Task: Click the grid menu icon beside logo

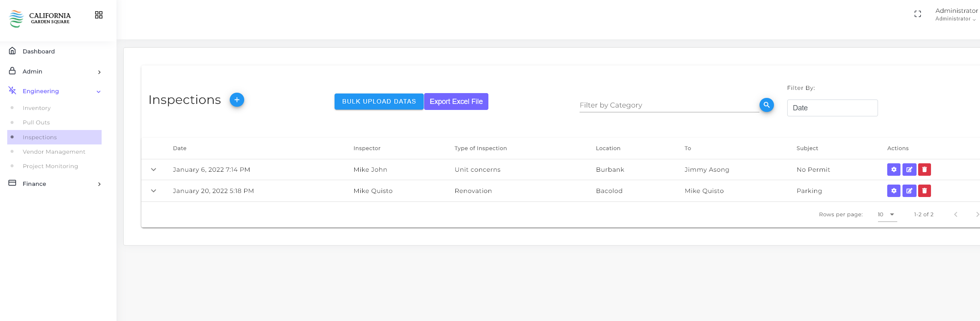Action: (99, 15)
